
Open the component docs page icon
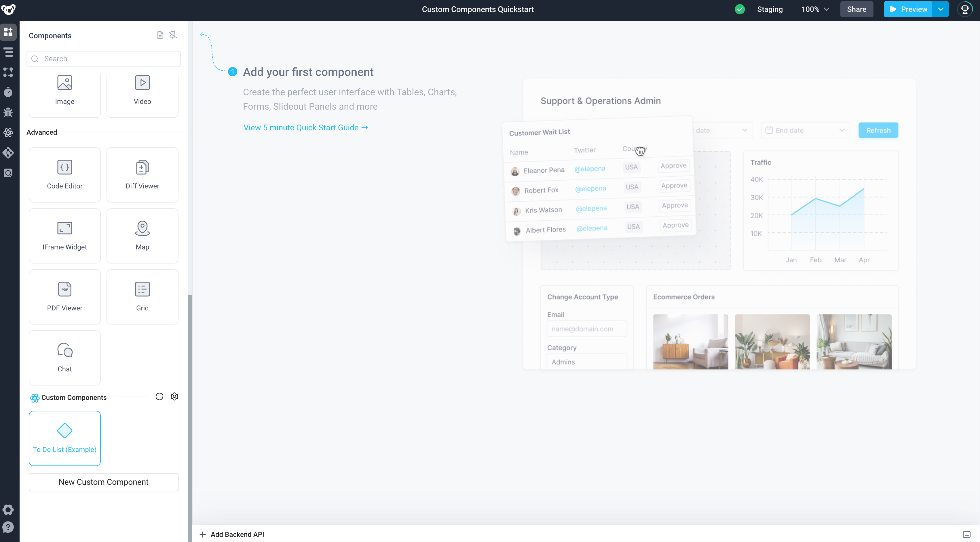pyautogui.click(x=160, y=35)
